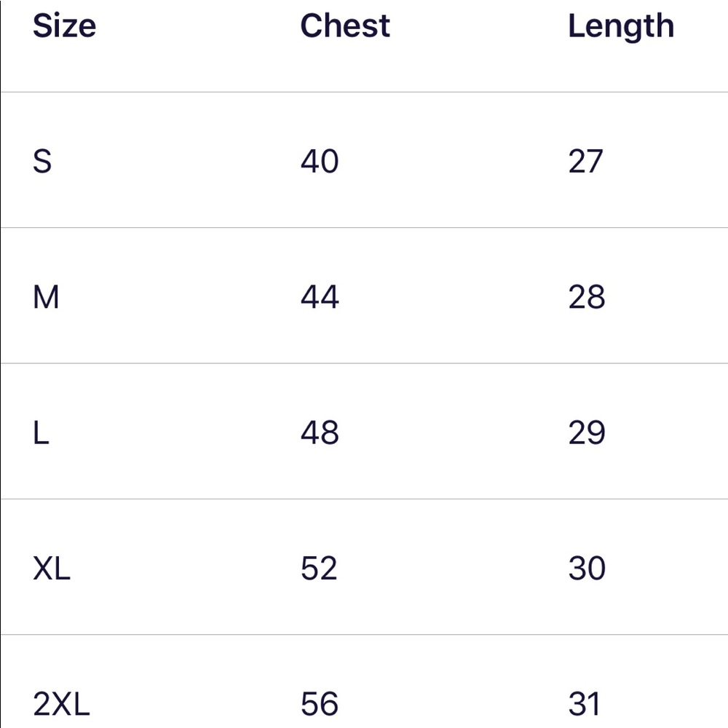Select the 2XL size cell
Screen dimensions: 728x728
pyautogui.click(x=61, y=704)
